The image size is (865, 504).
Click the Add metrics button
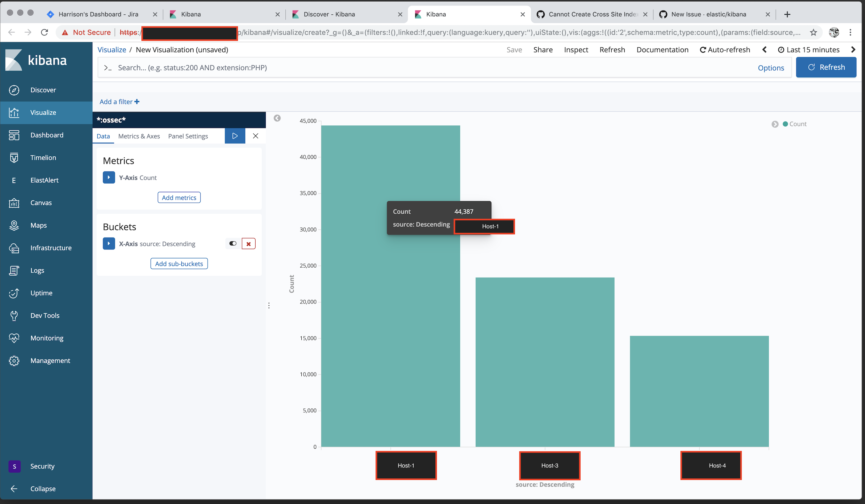[x=179, y=197]
